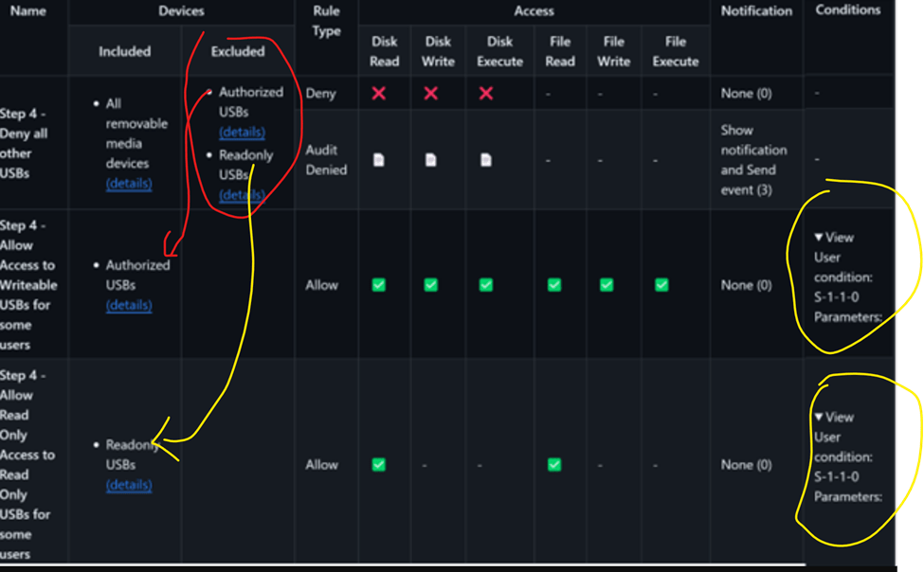
Task: Open details link under excluded Authorized USBs
Action: click(242, 132)
